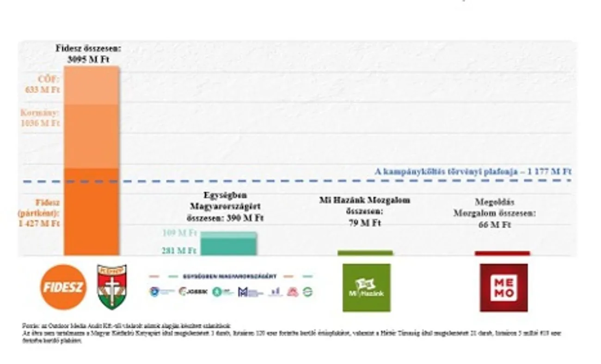This screenshot has width=601, height=364.
Task: Click the green Mi Hazánk logo
Action: click(366, 287)
